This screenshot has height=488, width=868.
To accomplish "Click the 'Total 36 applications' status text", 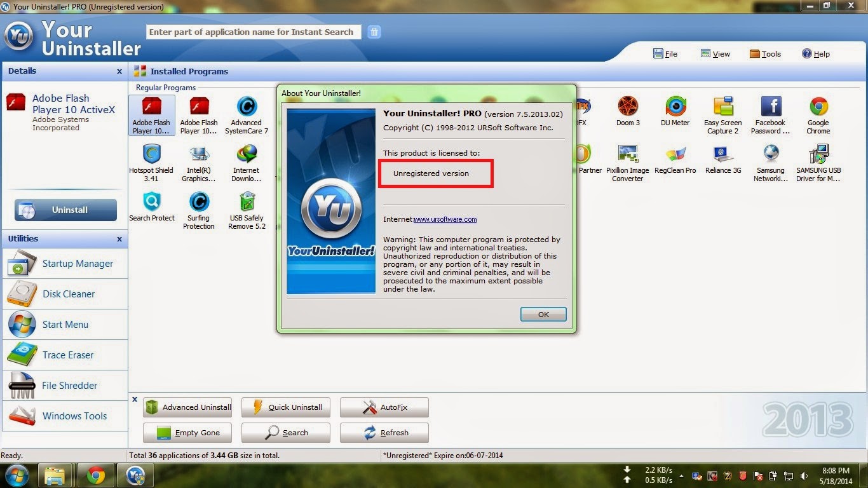I will [204, 456].
